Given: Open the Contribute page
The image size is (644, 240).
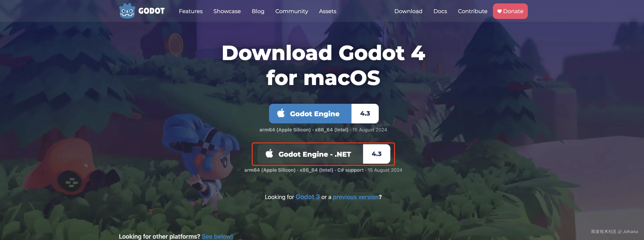Looking at the screenshot, I should 472,11.
